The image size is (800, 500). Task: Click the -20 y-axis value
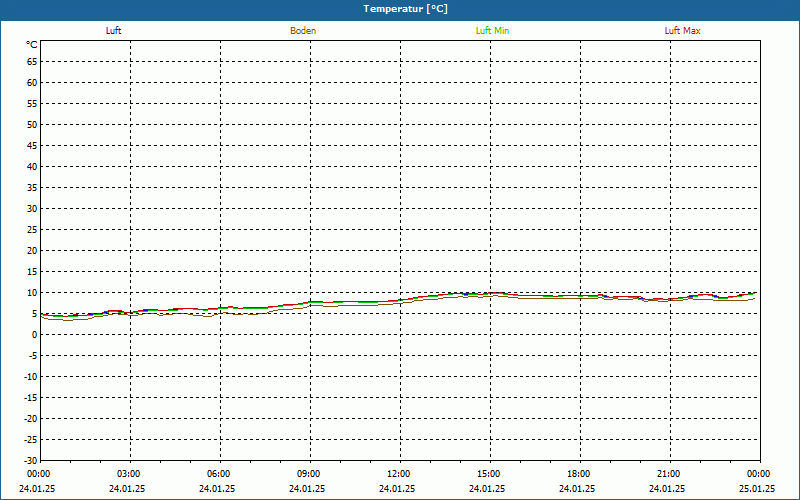(31, 419)
